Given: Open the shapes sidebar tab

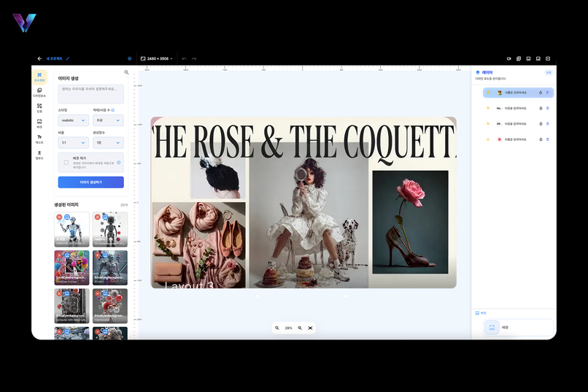Looking at the screenshot, I should point(39,108).
